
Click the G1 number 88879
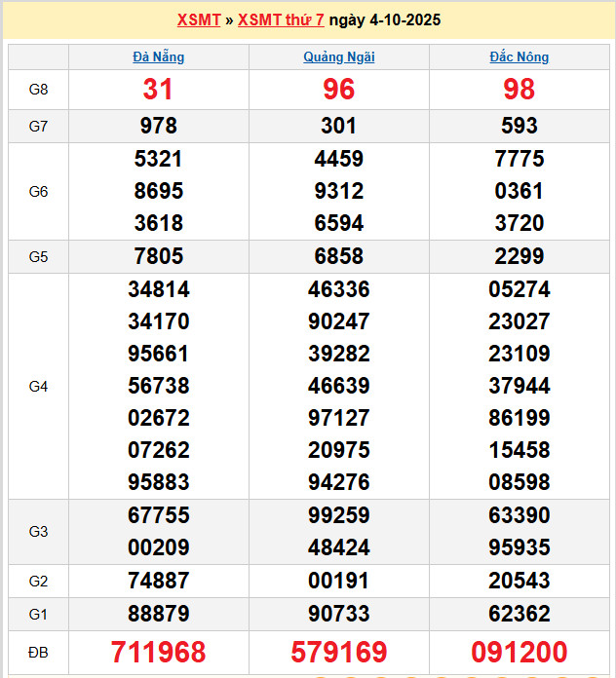[x=158, y=615]
